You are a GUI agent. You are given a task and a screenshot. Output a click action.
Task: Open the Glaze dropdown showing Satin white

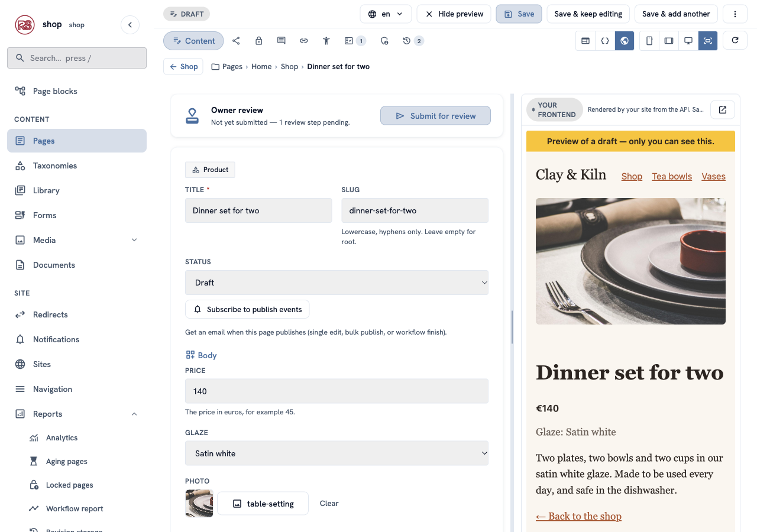[x=337, y=453]
